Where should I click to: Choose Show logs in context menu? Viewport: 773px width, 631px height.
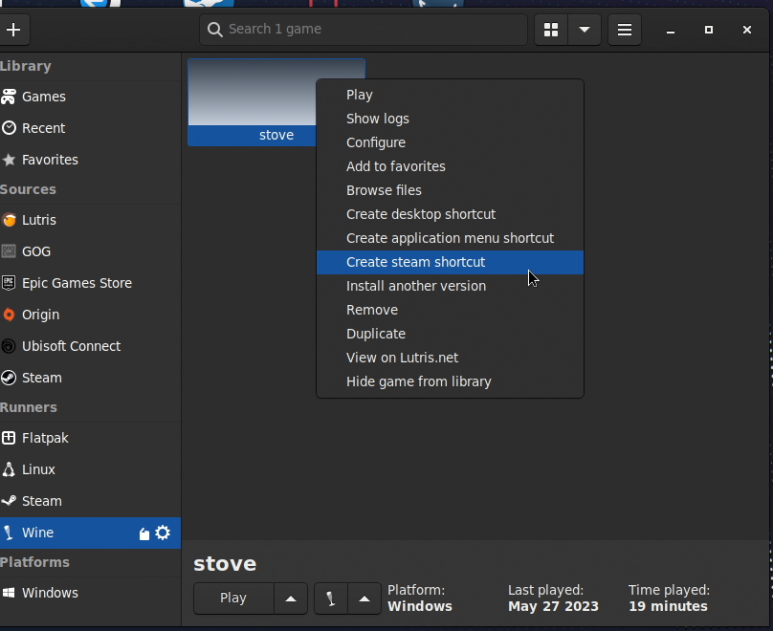(450, 119)
